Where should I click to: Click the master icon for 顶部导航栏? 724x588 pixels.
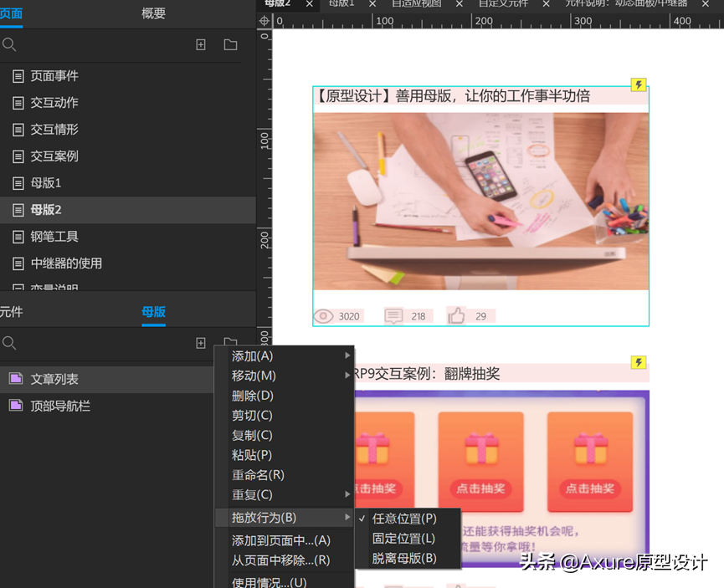click(x=16, y=406)
